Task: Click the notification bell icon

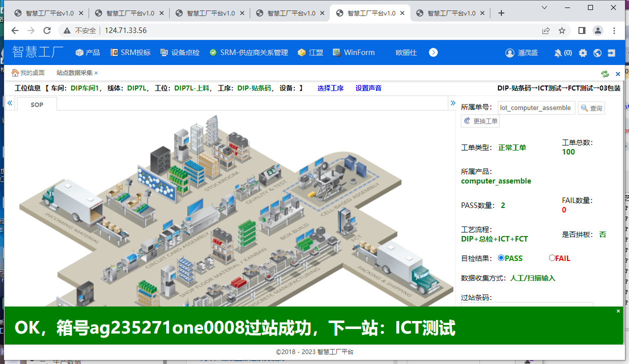Action: click(558, 53)
